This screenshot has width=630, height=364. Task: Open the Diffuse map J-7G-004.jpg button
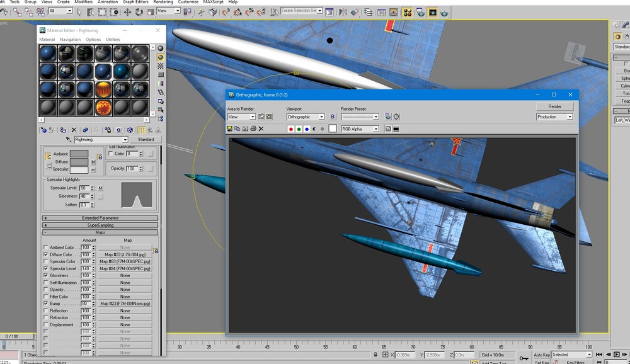pos(125,254)
